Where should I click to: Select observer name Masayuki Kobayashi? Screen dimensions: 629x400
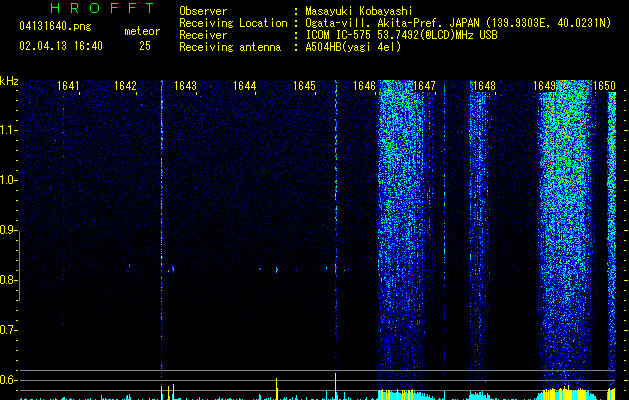point(359,11)
